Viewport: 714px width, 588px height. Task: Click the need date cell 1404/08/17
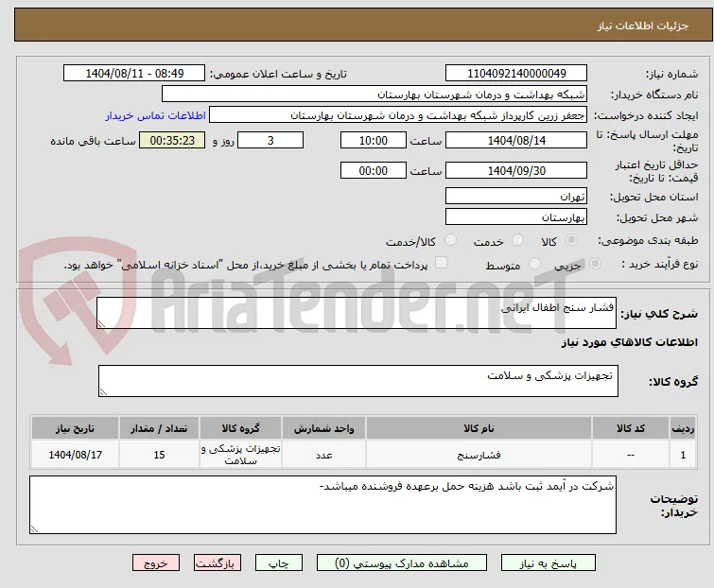point(75,454)
